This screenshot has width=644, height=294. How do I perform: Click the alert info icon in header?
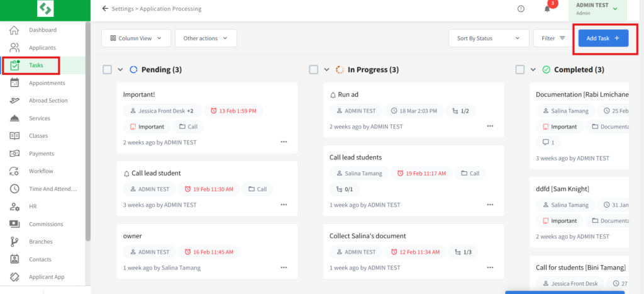pos(521,9)
